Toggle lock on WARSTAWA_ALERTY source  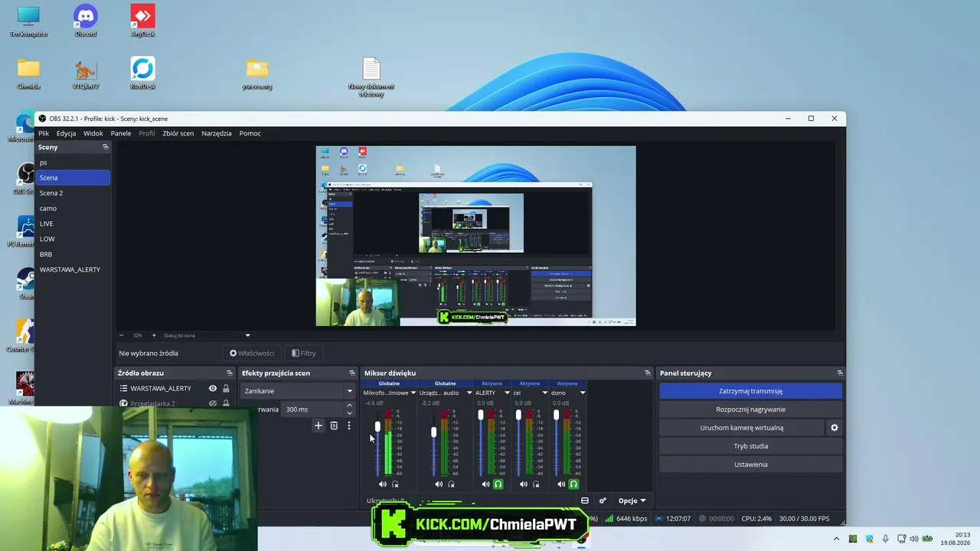(226, 389)
